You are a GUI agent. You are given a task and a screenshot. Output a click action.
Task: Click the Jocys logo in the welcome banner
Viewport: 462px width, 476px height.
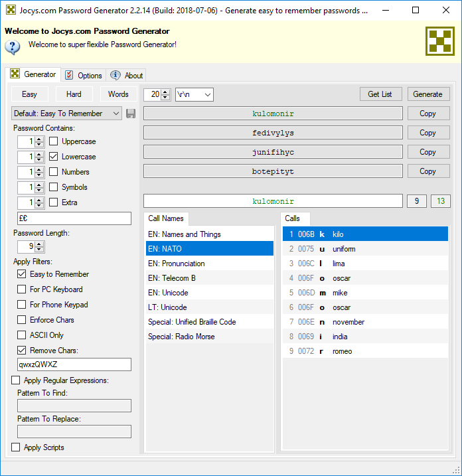pos(440,41)
